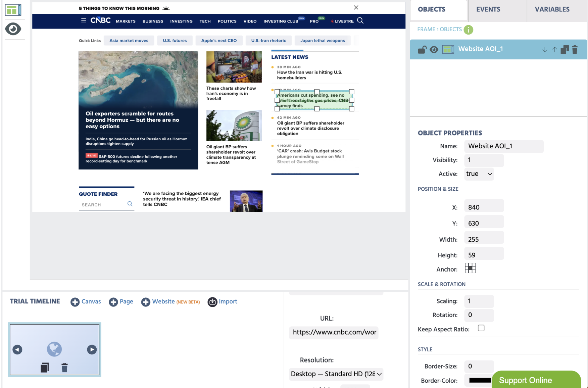Open the layout editor icon in left sidebar
The height and width of the screenshot is (388, 588).
coord(13,10)
